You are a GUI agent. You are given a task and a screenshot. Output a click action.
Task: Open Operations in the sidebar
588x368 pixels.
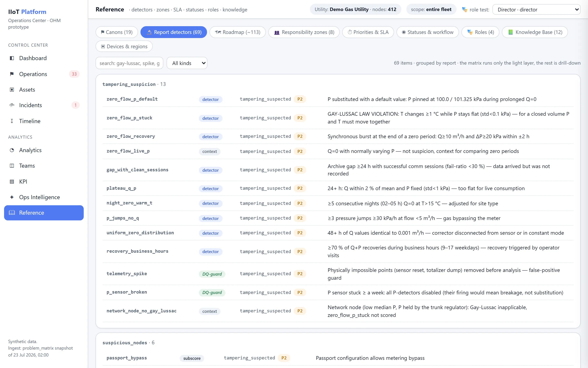pos(44,74)
